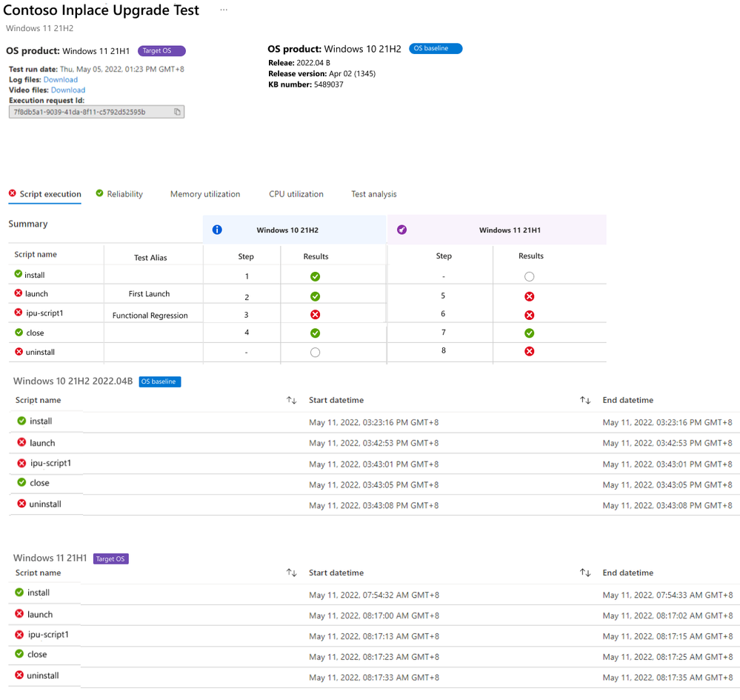Click Target OS badge beside Windows 11 21H1 heading
This screenshot has height=700, width=740.
pyautogui.click(x=111, y=559)
